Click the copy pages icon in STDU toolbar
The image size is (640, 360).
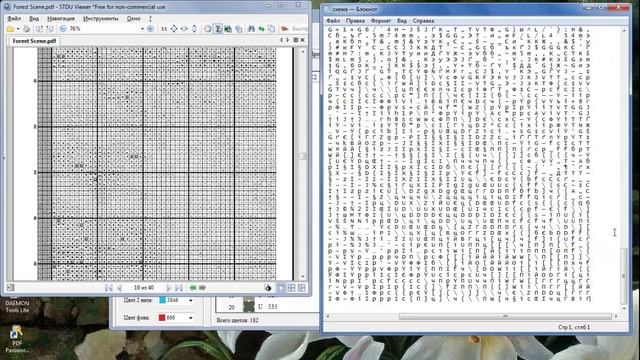tap(271, 29)
